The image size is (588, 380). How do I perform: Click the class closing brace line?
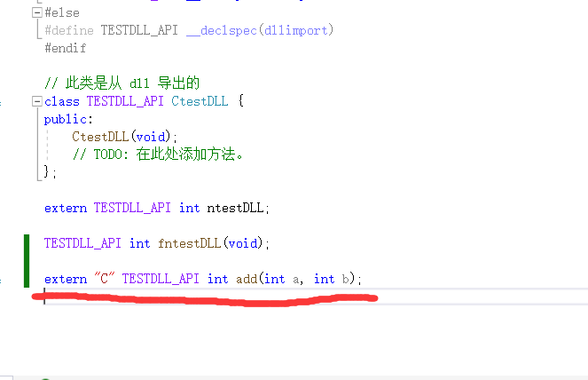click(x=51, y=172)
